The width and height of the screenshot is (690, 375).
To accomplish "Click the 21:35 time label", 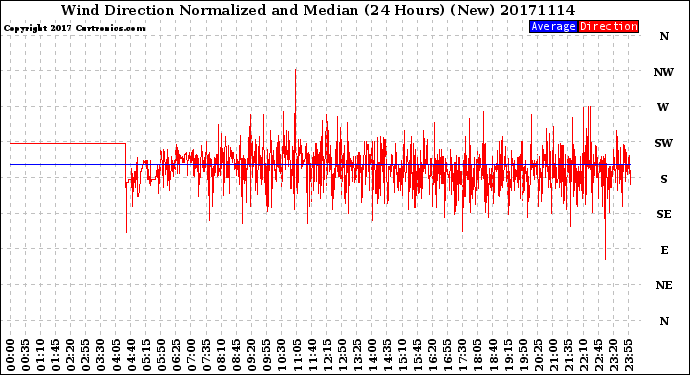I will tap(568, 355).
